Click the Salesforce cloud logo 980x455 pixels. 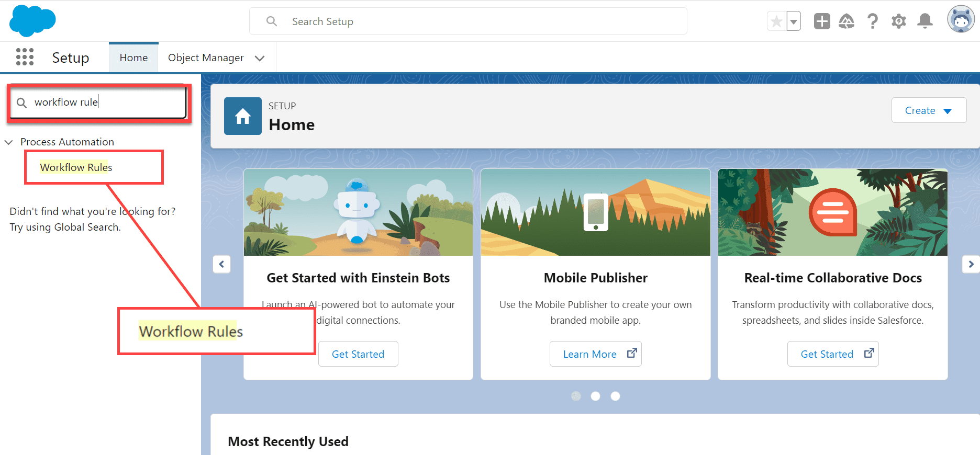pos(32,21)
